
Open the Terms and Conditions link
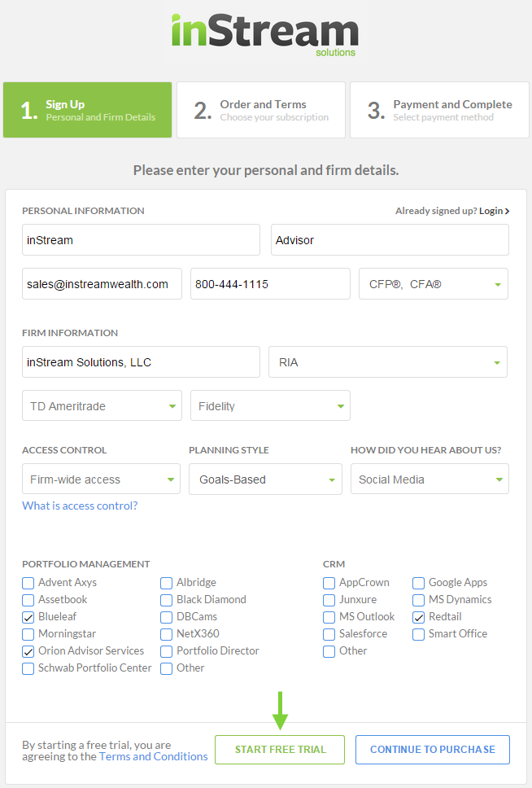pyautogui.click(x=153, y=756)
